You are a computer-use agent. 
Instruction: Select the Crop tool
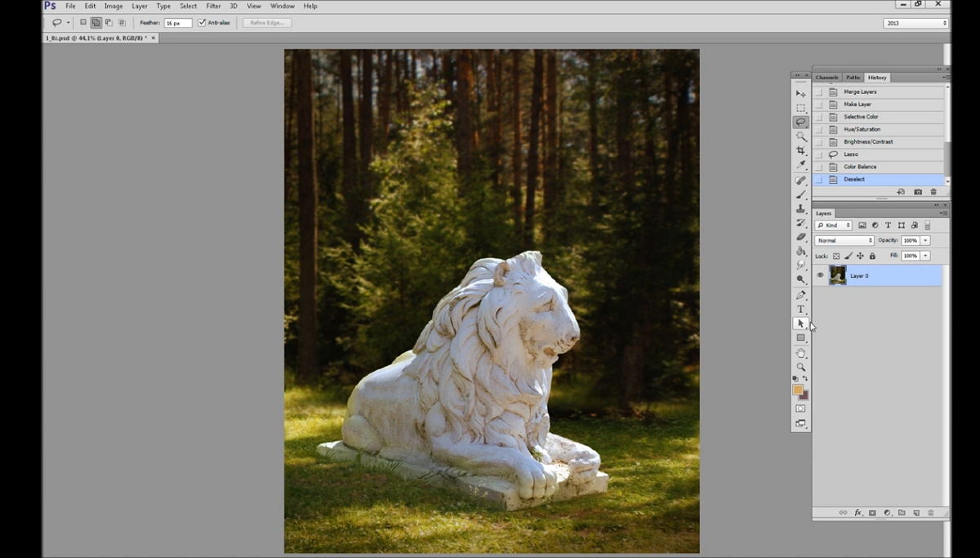coord(801,151)
